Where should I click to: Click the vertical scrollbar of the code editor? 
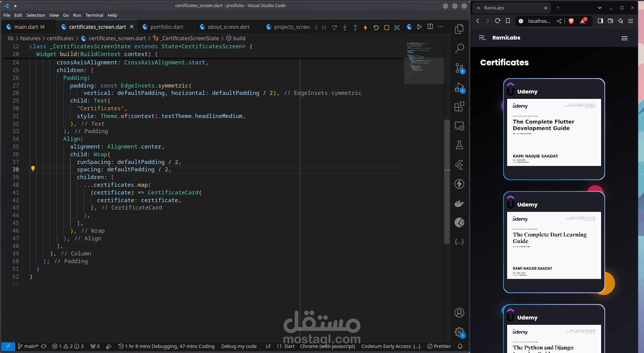pos(447,181)
